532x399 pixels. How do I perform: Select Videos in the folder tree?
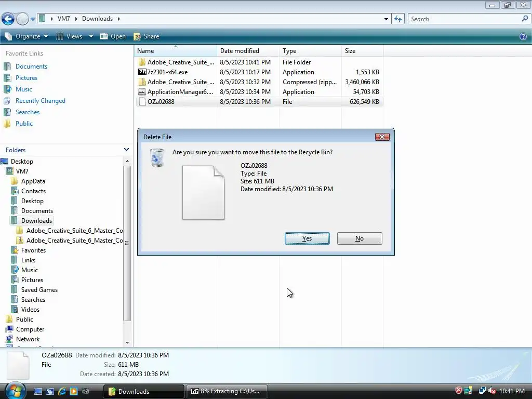[30, 310]
